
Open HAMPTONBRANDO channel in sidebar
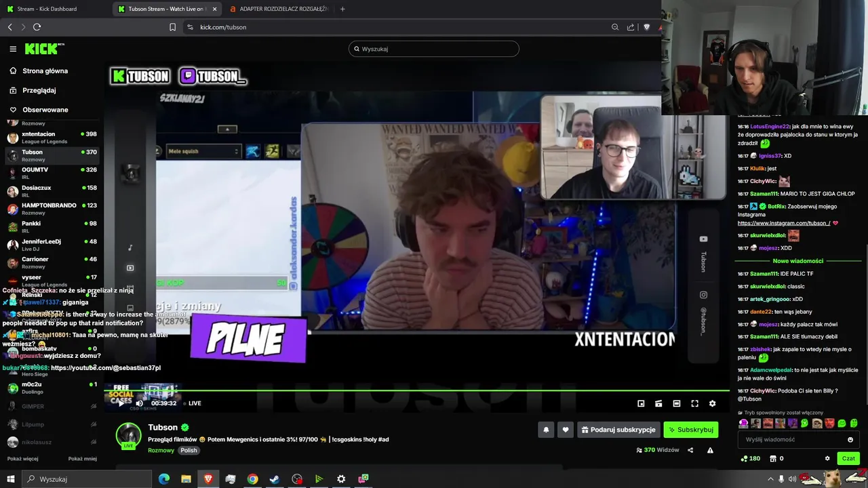(x=52, y=209)
